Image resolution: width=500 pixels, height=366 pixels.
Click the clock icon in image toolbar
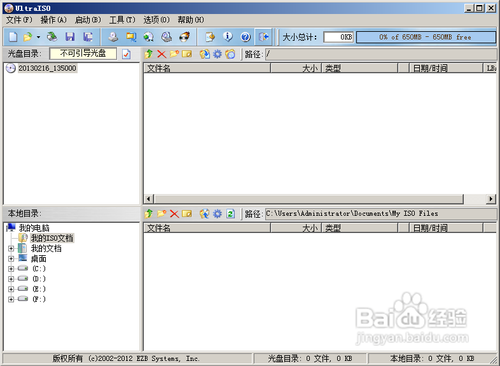pyautogui.click(x=230, y=54)
